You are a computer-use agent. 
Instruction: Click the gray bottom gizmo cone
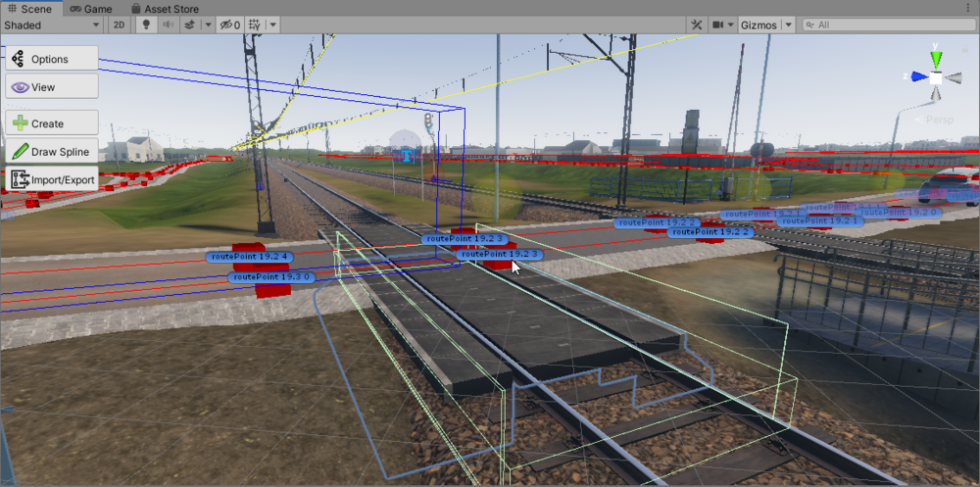(936, 94)
